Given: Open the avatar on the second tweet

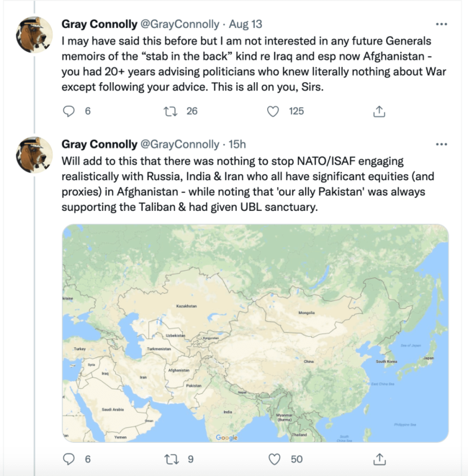Looking at the screenshot, I should [x=34, y=153].
